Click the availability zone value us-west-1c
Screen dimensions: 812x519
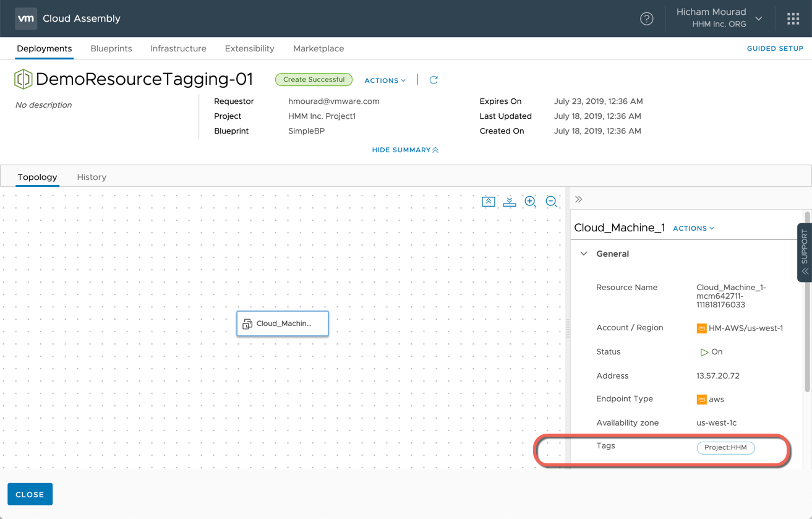(716, 423)
